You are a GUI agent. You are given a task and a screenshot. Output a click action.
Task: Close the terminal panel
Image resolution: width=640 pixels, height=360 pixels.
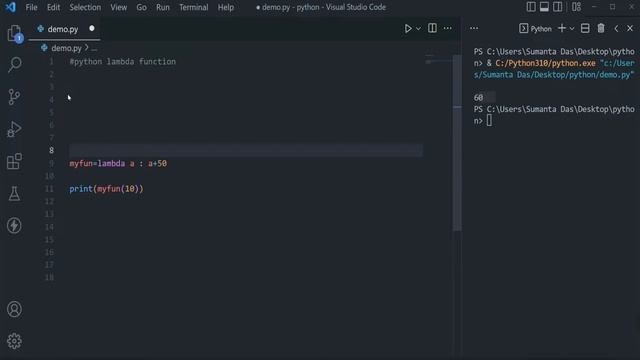(x=630, y=29)
